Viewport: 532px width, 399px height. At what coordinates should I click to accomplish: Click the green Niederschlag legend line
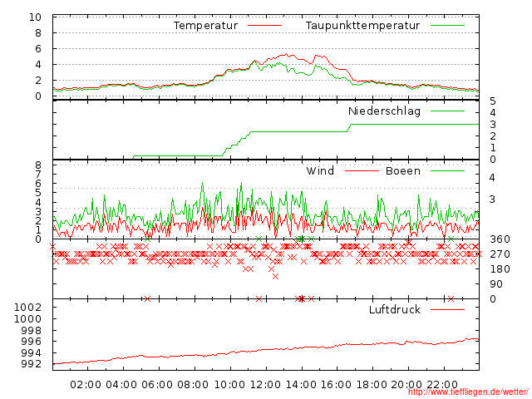click(447, 111)
